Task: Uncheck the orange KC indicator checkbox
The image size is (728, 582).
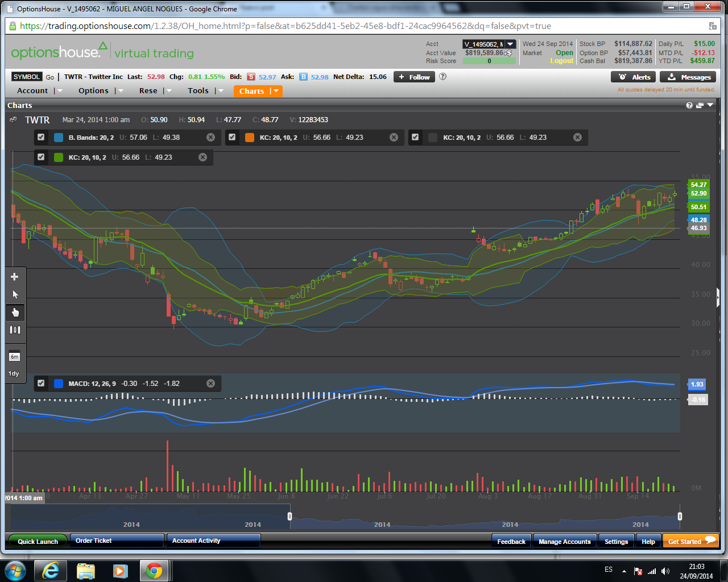Action: tap(232, 138)
